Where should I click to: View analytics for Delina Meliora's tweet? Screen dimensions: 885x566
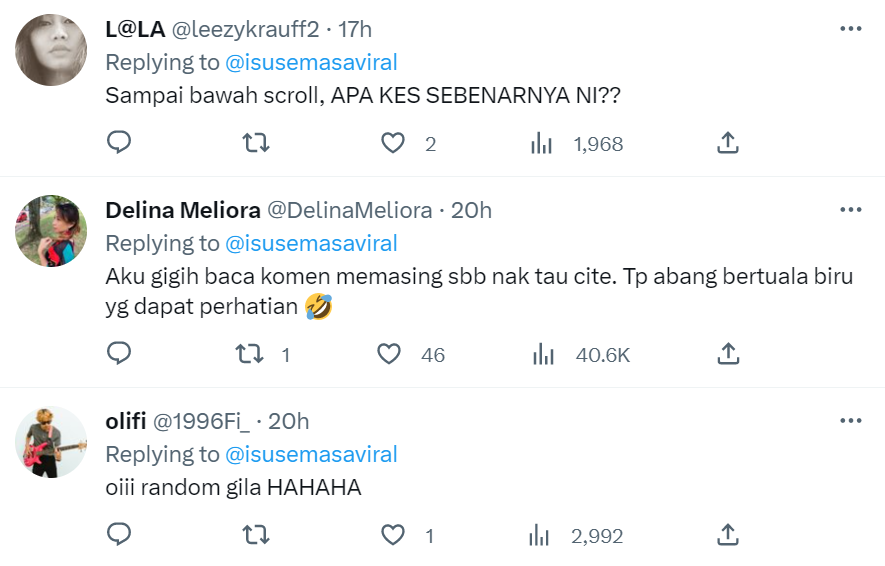544,354
